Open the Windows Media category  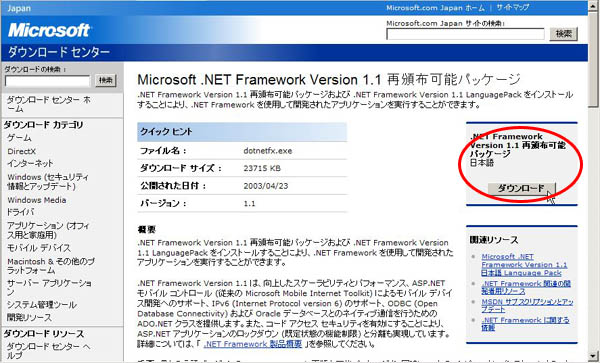[x=37, y=200]
